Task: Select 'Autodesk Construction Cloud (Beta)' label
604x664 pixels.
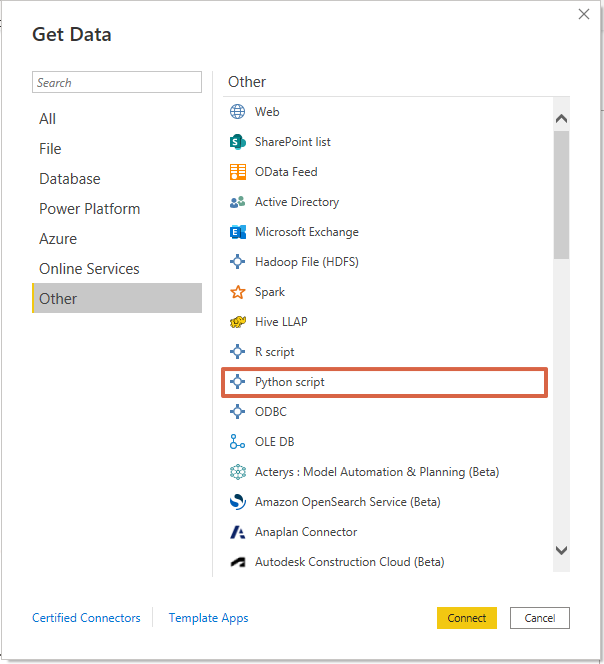Action: tap(349, 562)
